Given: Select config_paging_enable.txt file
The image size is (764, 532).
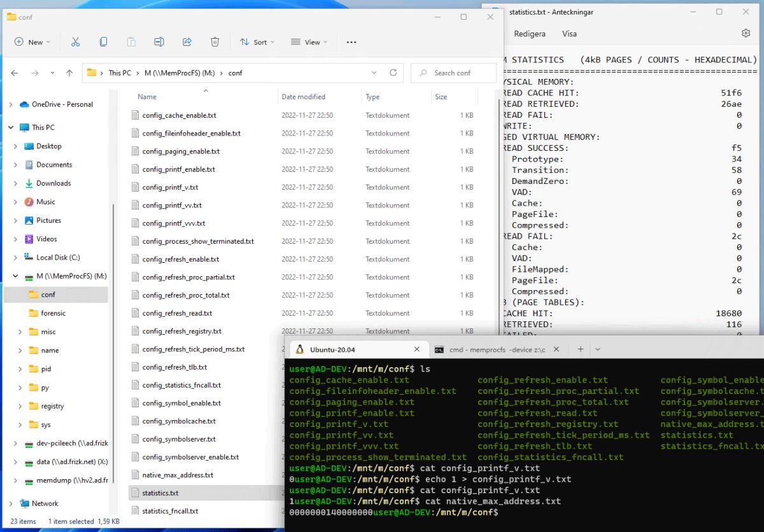Looking at the screenshot, I should tap(181, 151).
